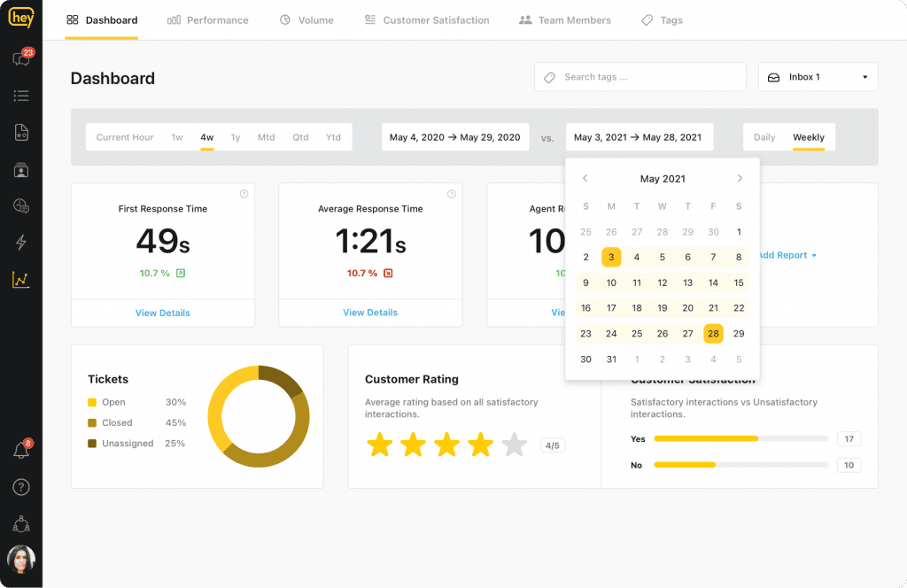
Task: Open the Customer Satisfaction tab
Action: 427,19
